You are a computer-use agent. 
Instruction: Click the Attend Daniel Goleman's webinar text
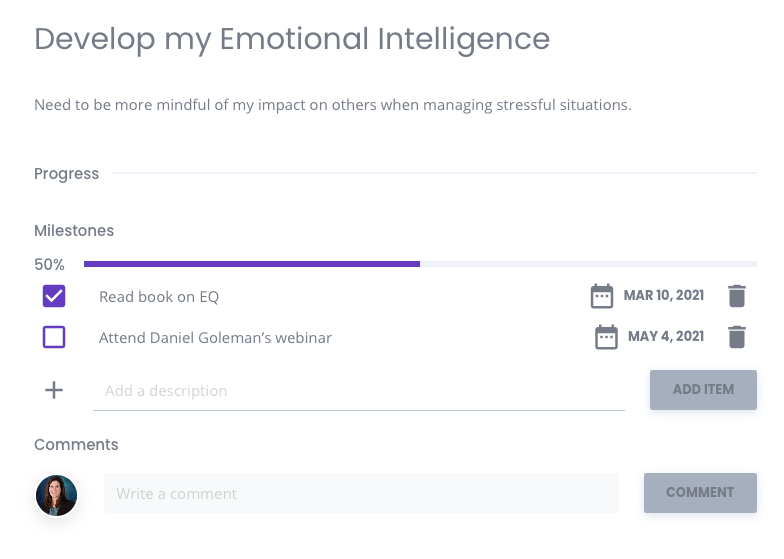pyautogui.click(x=215, y=338)
